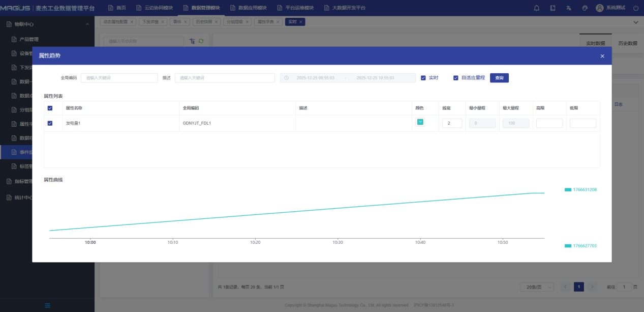This screenshot has height=312, width=644.
Task: Click the power logout icon
Action: pos(635,8)
